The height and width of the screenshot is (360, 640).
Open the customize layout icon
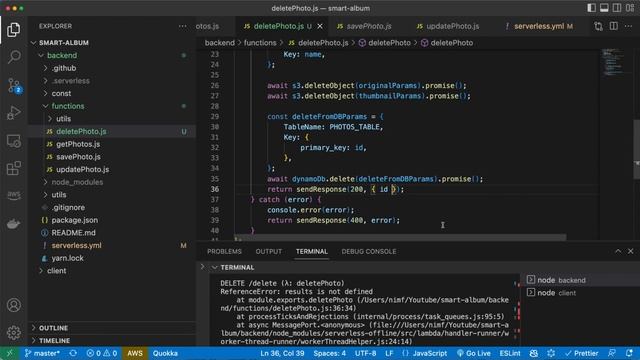click(630, 8)
